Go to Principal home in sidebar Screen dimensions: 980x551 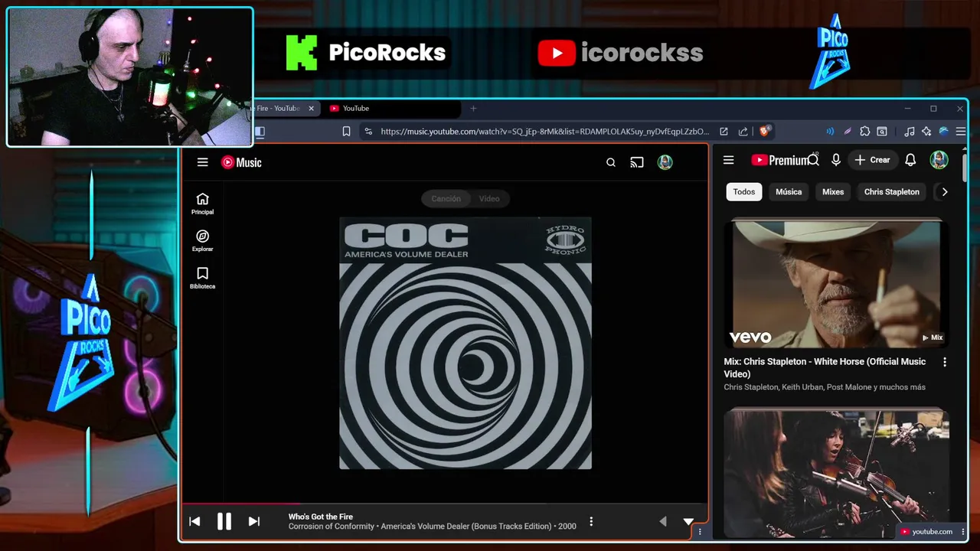202,204
